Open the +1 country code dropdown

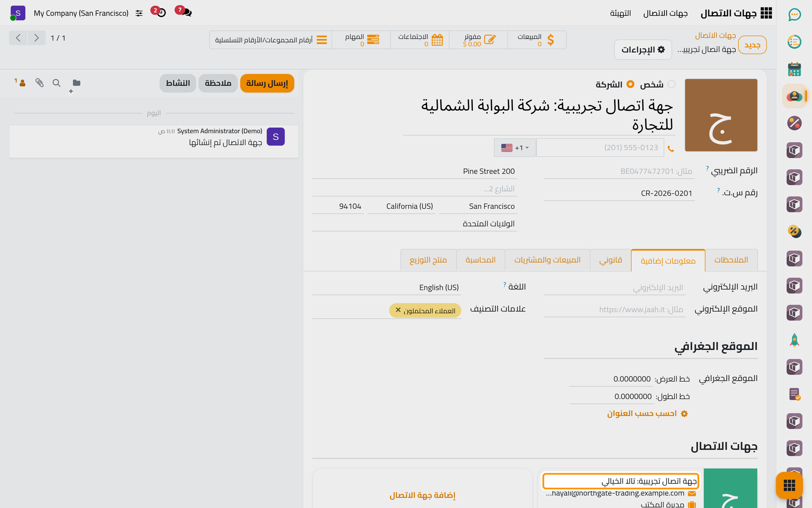pyautogui.click(x=515, y=148)
